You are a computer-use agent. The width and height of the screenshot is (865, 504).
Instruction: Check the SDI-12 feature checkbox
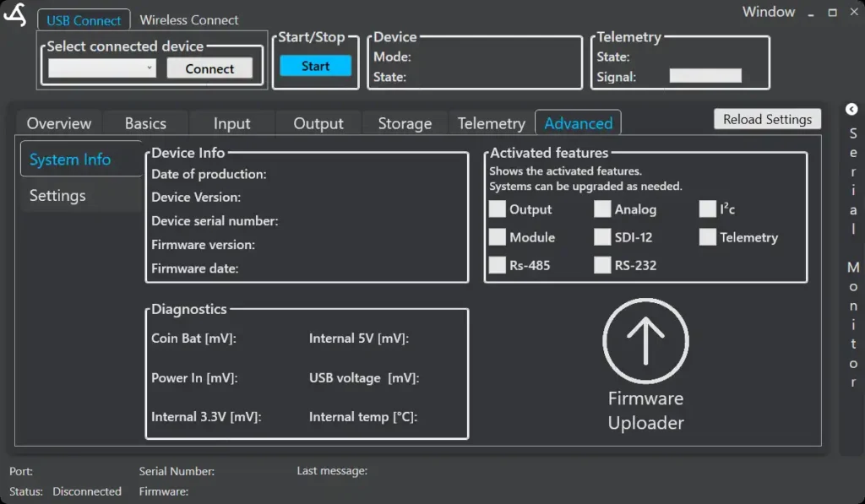(602, 237)
